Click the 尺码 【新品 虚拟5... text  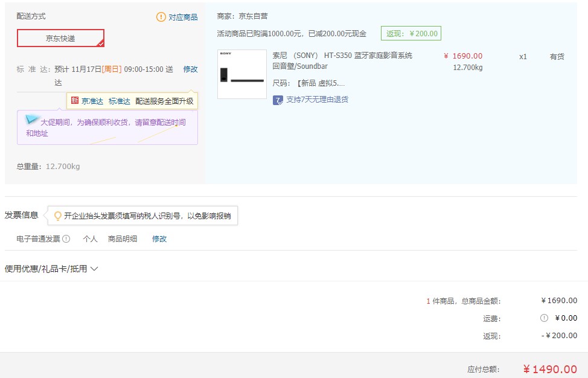(308, 83)
